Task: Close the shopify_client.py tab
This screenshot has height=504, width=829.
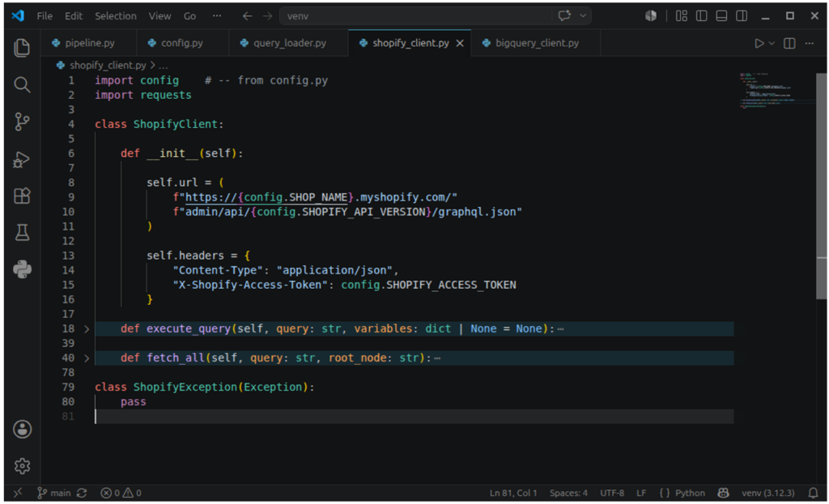Action: (460, 44)
